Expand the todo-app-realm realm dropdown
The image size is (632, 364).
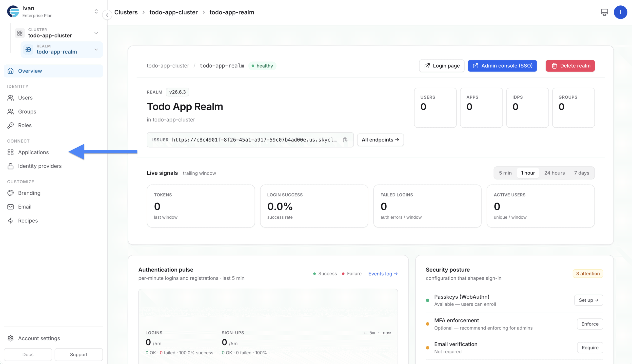click(x=96, y=50)
